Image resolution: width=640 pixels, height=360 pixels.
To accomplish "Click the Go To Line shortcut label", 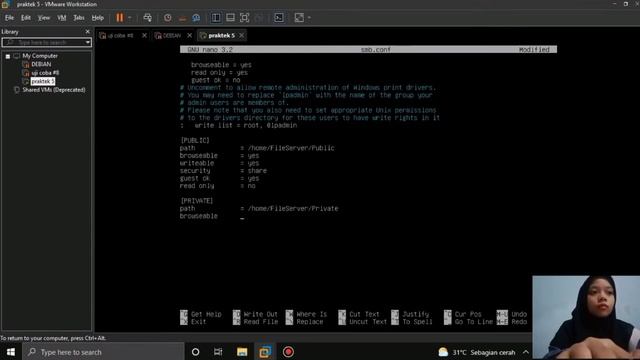I will (x=473, y=322).
